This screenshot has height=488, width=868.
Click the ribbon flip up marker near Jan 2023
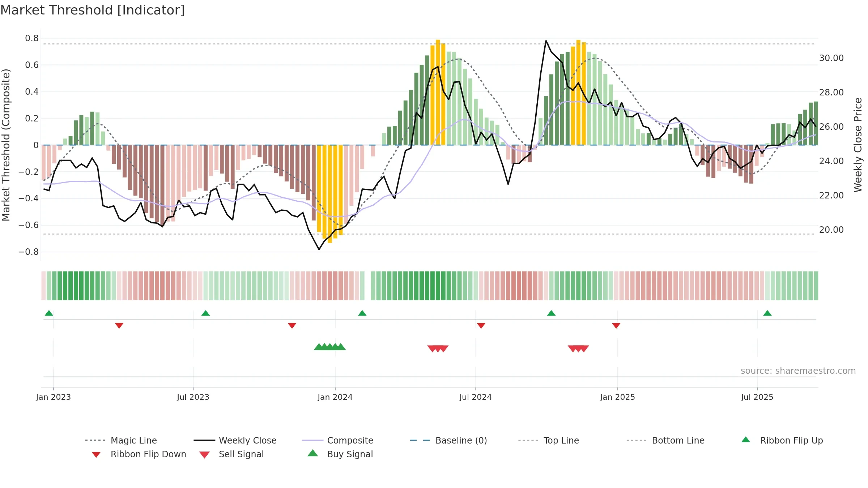coord(49,313)
